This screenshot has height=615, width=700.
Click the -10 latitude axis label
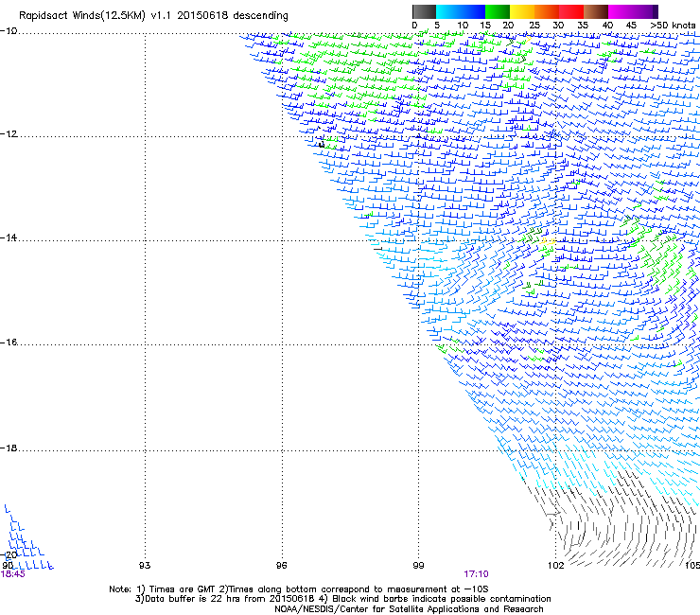9,31
